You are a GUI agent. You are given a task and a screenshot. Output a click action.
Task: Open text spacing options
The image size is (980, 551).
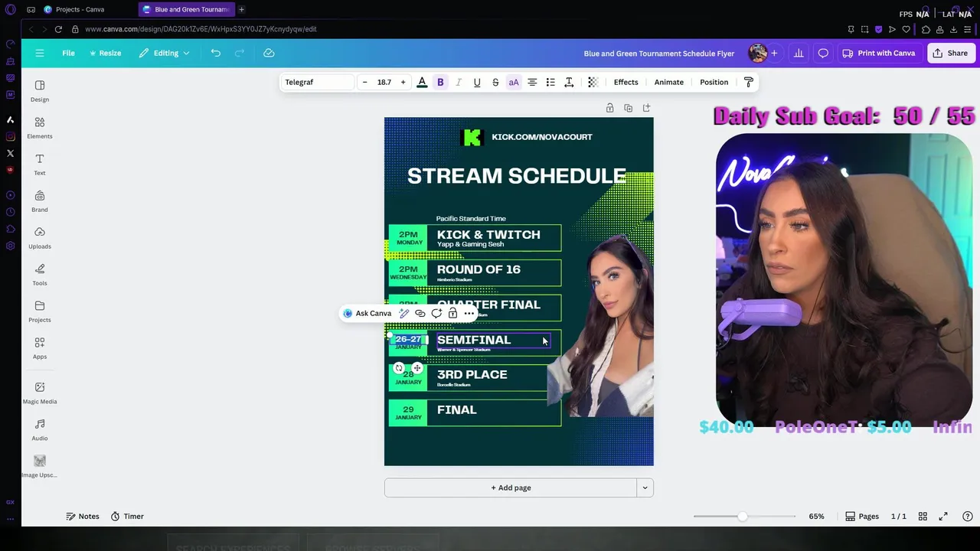(569, 82)
